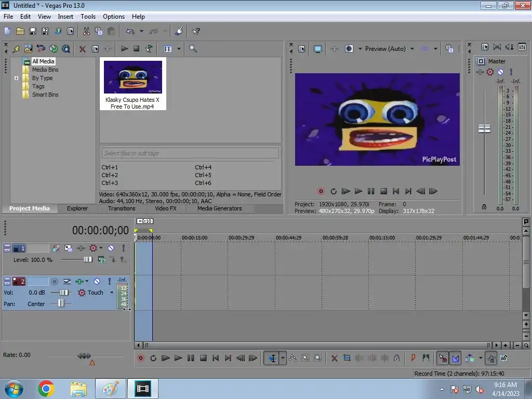The height and width of the screenshot is (399, 532).
Task: Pause playback in video preview window
Action: coord(371,191)
